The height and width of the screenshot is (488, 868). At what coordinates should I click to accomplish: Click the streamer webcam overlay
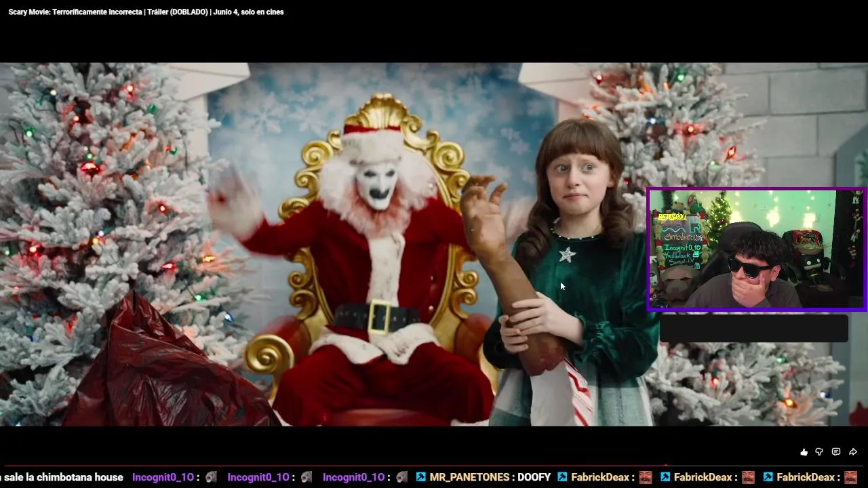756,249
